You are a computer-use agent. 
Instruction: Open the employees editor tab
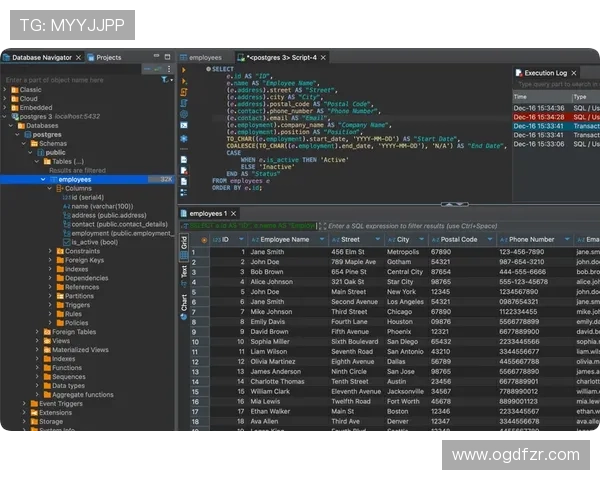204,57
